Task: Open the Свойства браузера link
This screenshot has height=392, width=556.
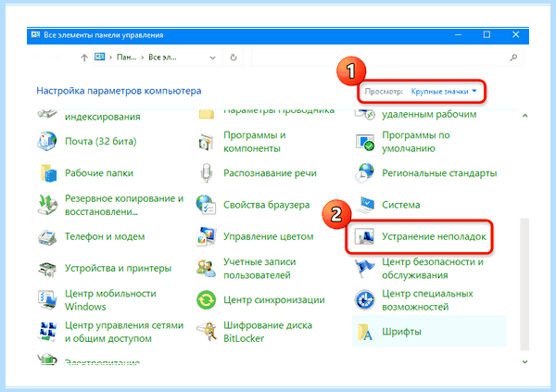Action: (266, 205)
